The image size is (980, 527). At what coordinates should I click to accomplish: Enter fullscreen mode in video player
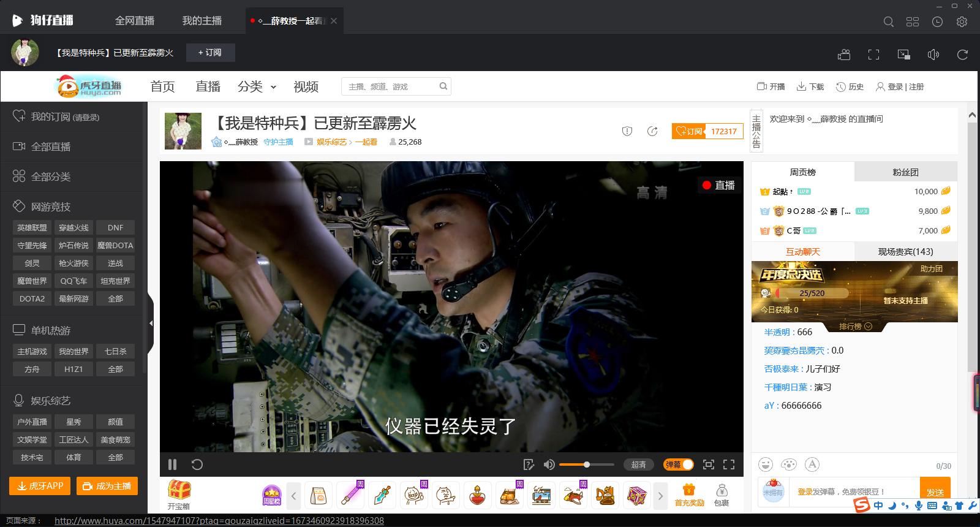(x=729, y=464)
